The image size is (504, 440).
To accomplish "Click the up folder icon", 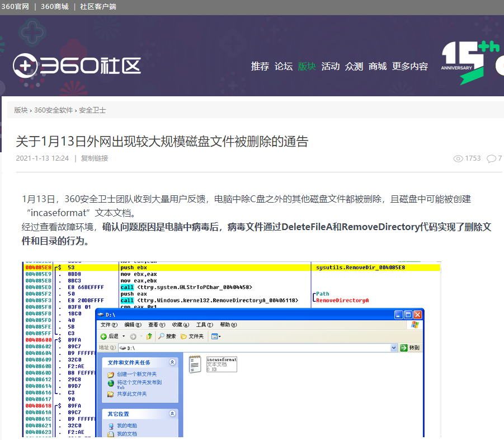I will (149, 336).
